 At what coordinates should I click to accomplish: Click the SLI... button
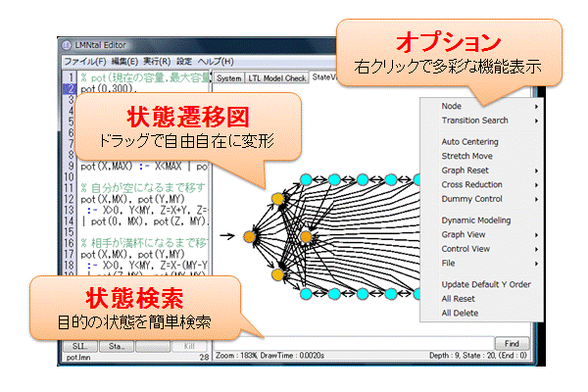tap(77, 346)
